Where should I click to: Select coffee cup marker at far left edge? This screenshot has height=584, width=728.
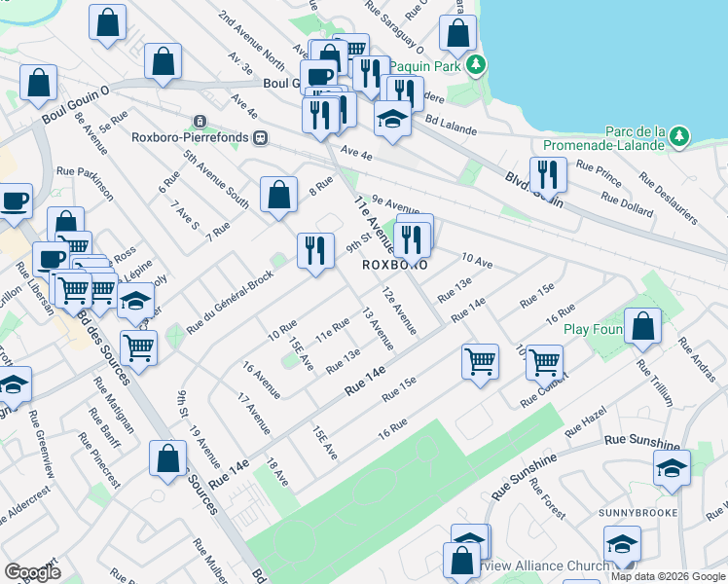click(14, 202)
